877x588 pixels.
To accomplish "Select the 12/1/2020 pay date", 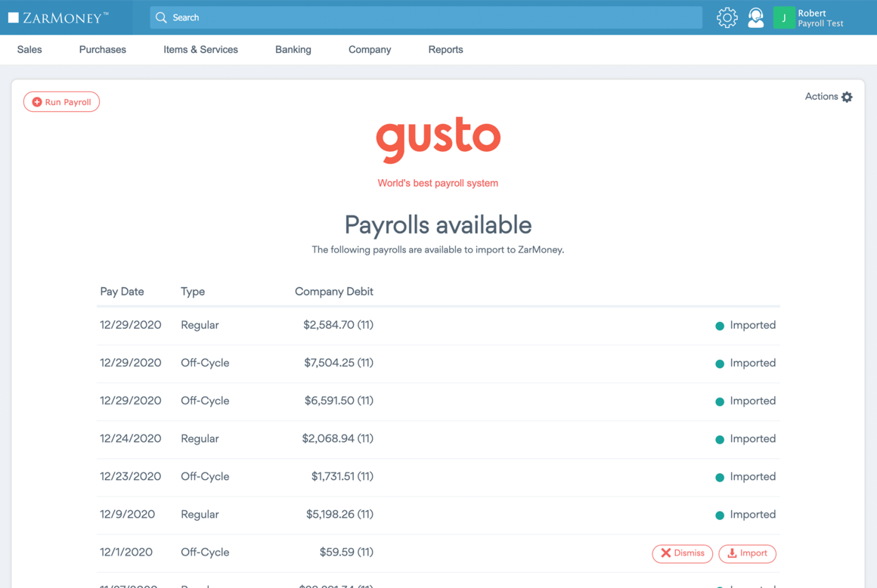I will pos(126,552).
